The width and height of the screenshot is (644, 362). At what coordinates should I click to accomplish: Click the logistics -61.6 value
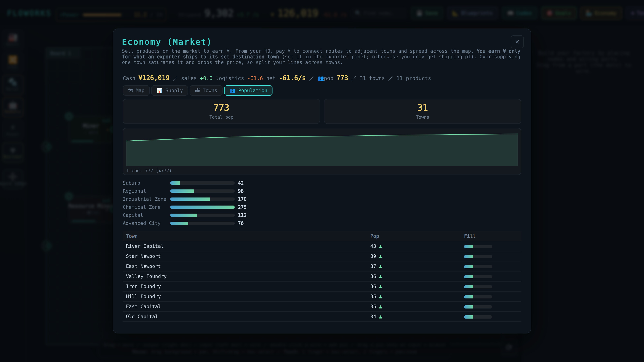coord(255,78)
